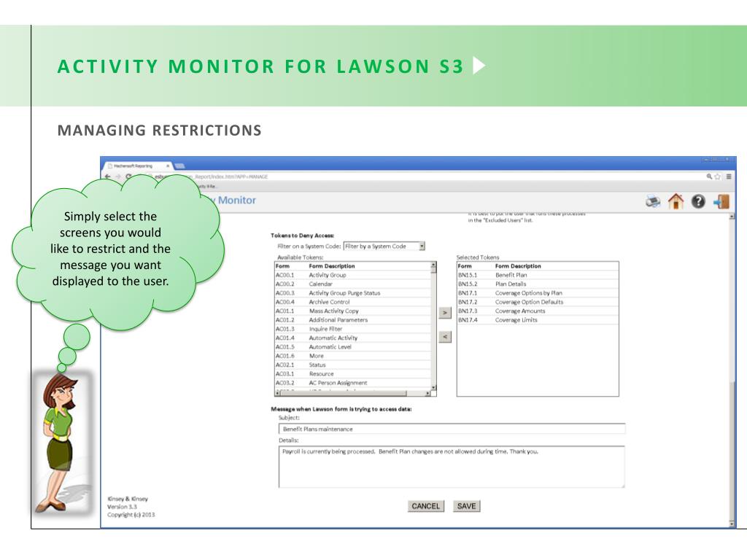The width and height of the screenshot is (747, 560).
Task: Select AC00.4 Archive Control token
Action: 352,303
